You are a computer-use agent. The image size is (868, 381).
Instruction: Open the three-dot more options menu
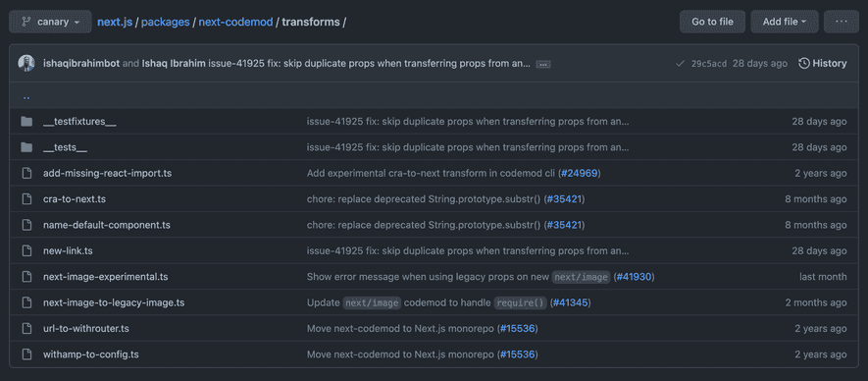coord(842,22)
